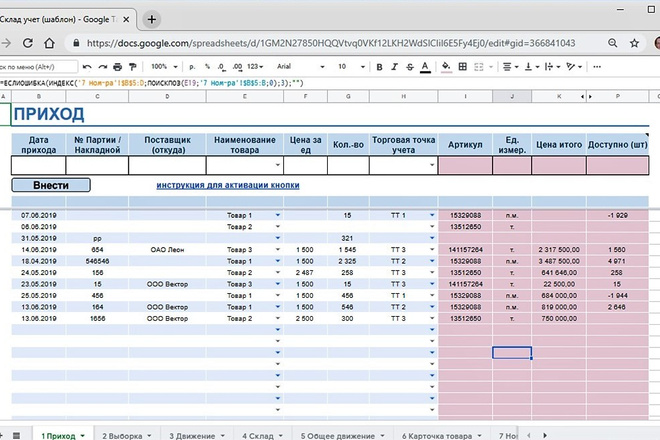Format as percent
This screenshot has width=660, height=440.
(208, 67)
